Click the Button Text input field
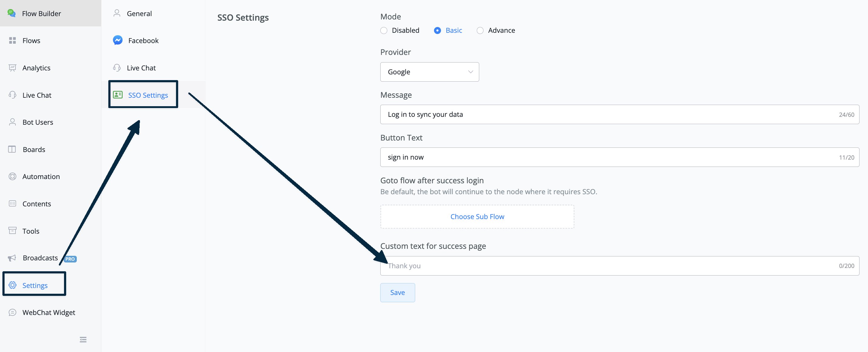868x352 pixels. [620, 157]
